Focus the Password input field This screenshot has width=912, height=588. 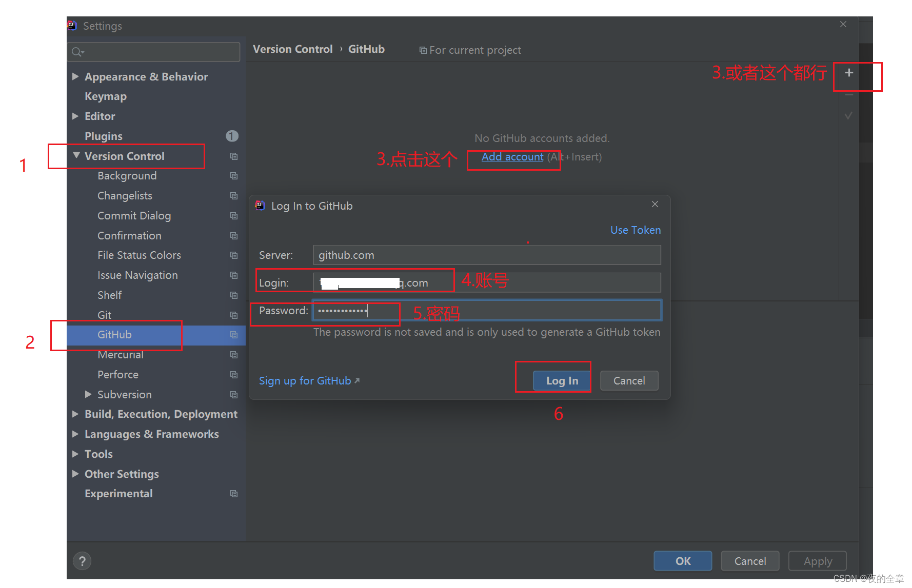point(487,311)
